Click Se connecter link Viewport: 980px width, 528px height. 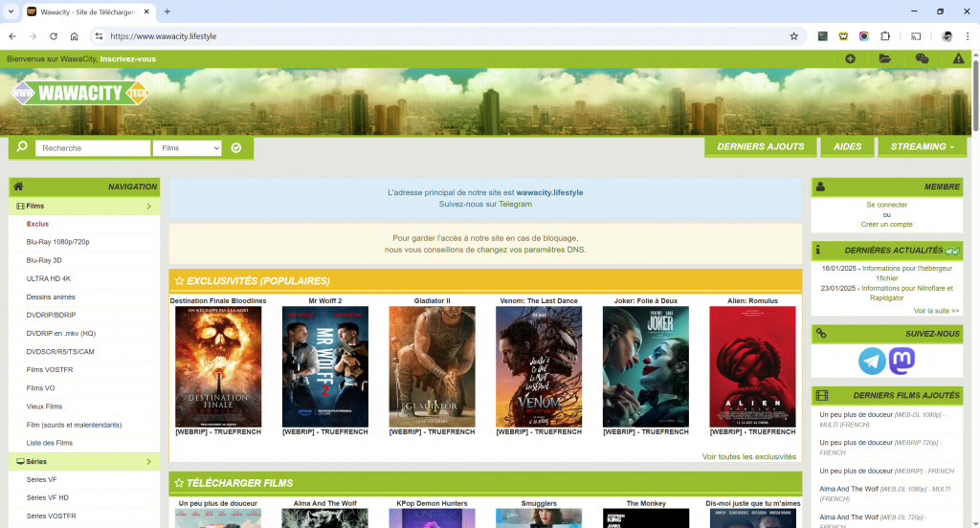(x=886, y=205)
